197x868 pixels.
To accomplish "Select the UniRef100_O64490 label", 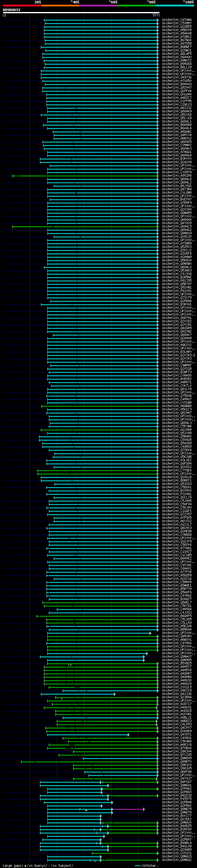I will click(177, 57).
